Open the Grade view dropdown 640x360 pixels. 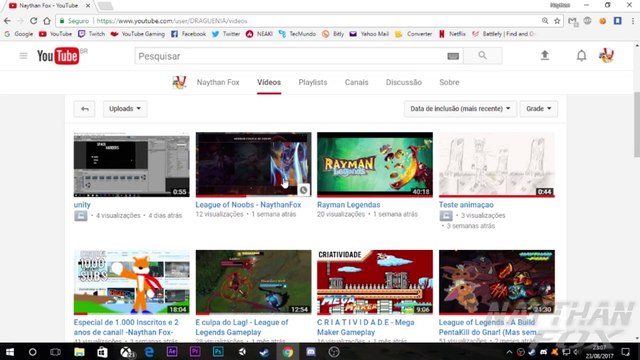(x=539, y=109)
